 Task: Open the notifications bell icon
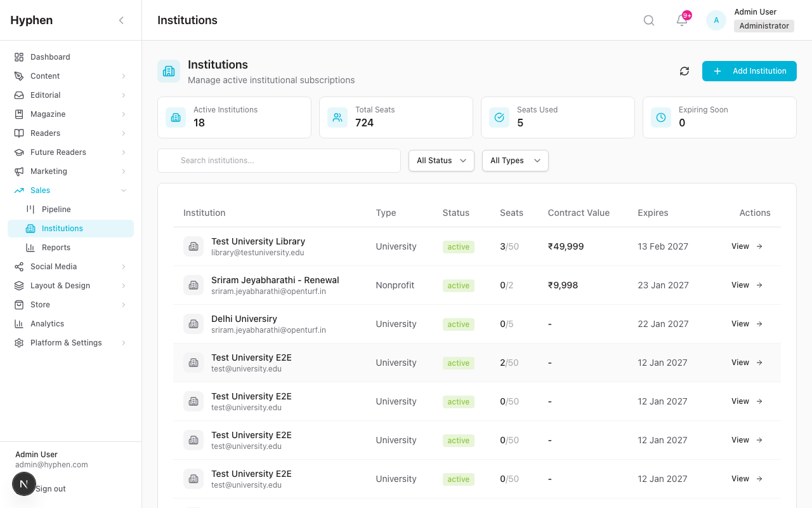click(680, 20)
